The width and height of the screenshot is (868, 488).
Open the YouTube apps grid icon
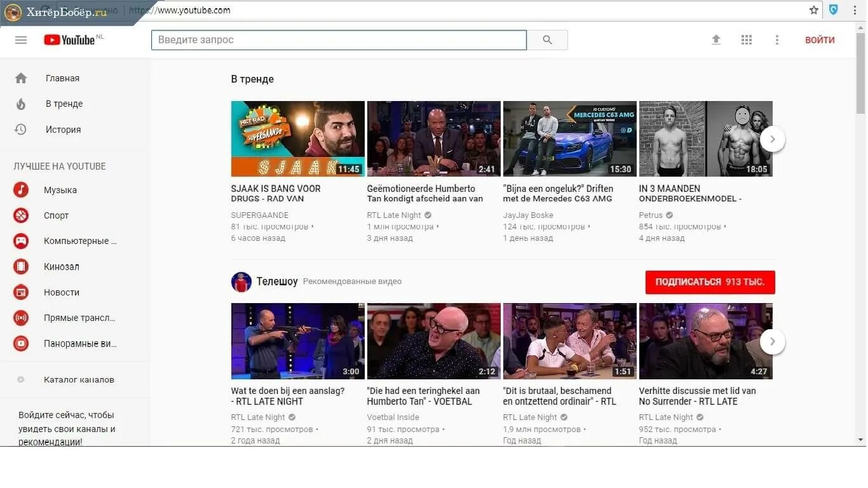point(747,40)
